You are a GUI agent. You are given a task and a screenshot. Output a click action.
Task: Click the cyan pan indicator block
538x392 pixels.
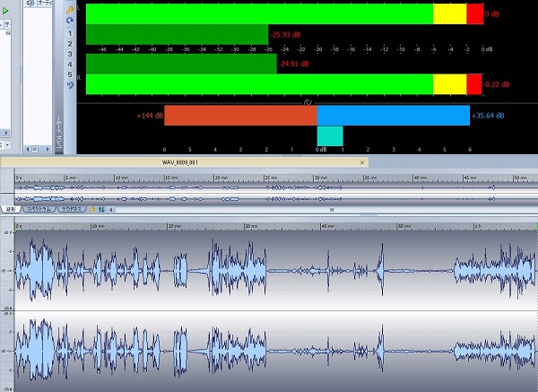pyautogui.click(x=330, y=136)
